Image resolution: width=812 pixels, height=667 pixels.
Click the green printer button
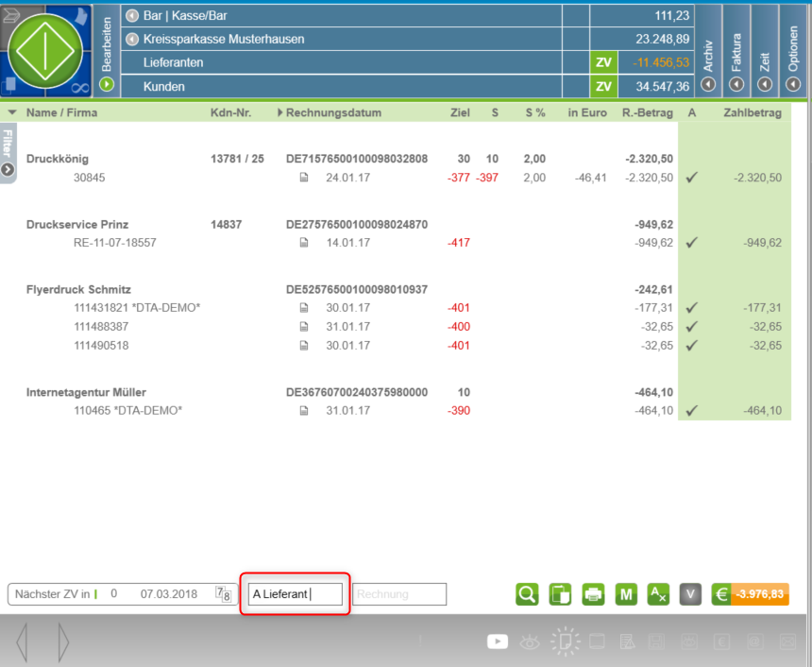(593, 594)
